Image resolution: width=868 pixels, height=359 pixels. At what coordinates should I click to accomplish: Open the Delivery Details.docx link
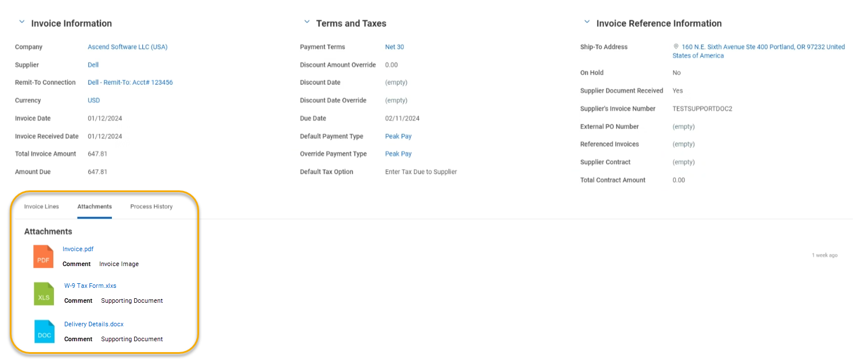(94, 324)
